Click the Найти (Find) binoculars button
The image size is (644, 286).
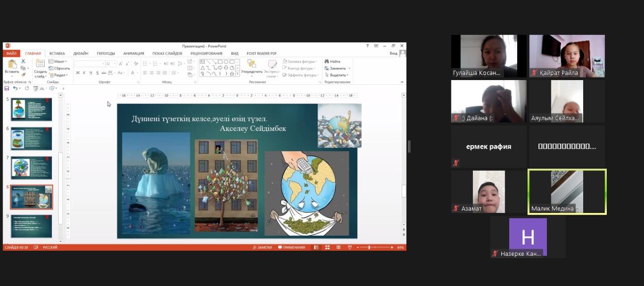332,61
